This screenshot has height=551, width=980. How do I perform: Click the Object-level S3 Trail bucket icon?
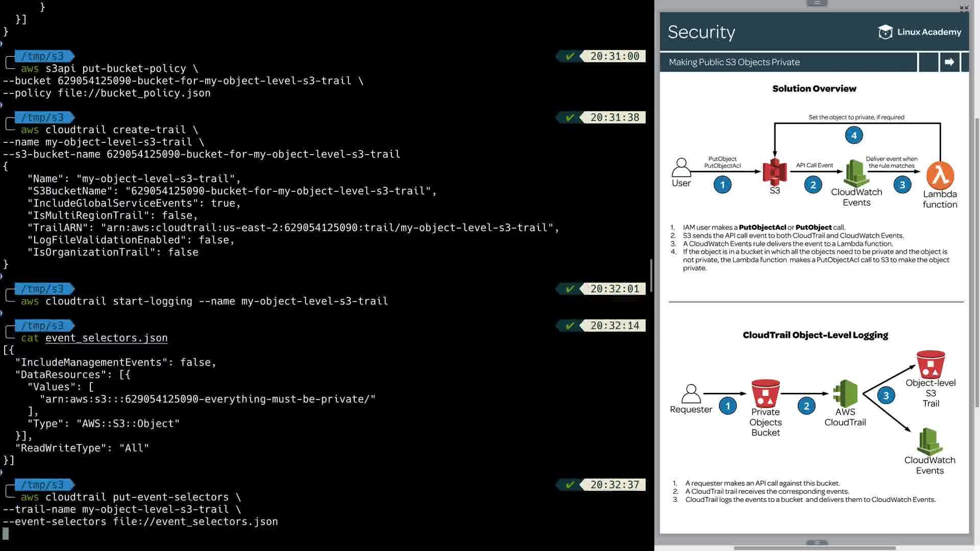tap(930, 363)
